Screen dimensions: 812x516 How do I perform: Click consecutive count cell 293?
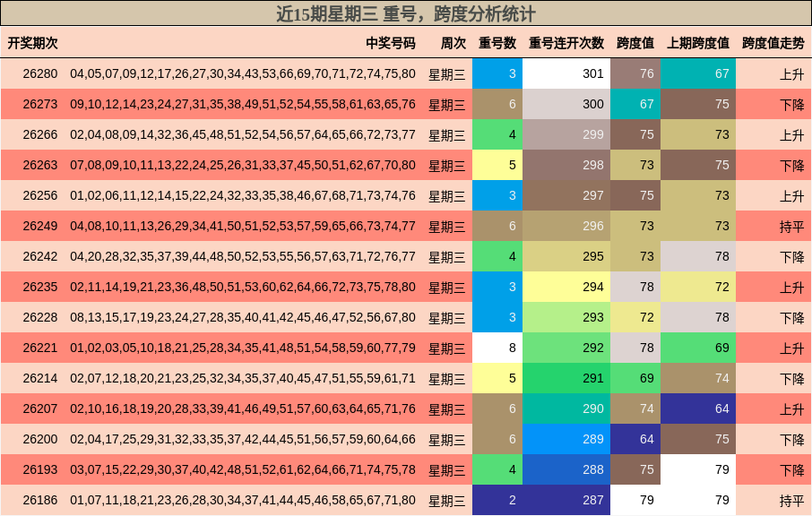pyautogui.click(x=566, y=317)
